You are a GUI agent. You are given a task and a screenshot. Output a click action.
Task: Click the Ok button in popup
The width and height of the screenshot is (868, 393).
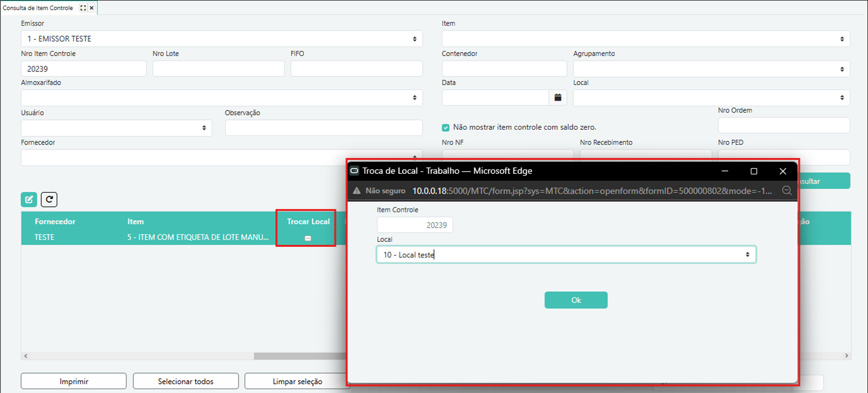576,300
